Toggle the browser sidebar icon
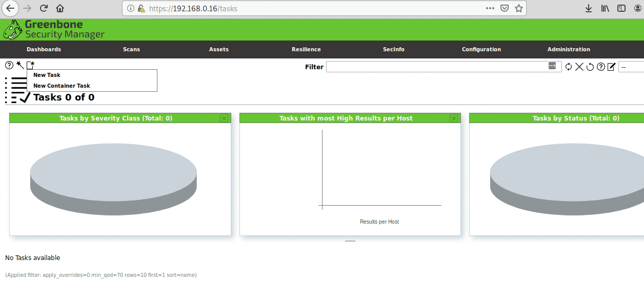This screenshot has width=644, height=300. click(621, 8)
